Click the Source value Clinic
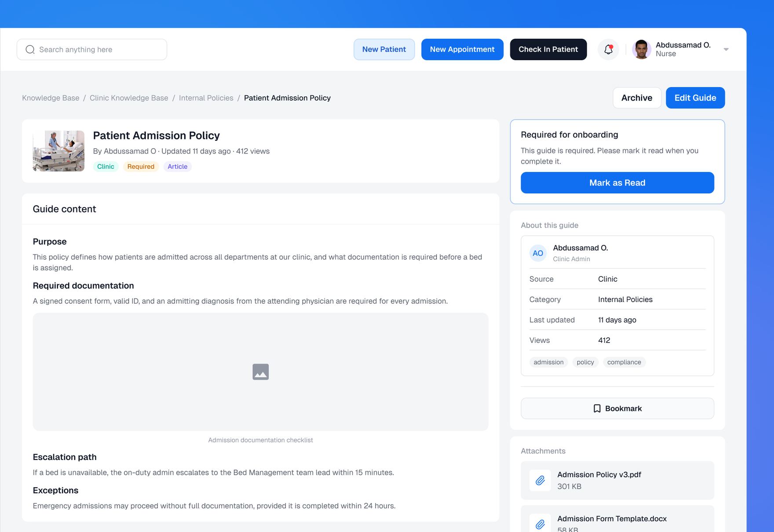This screenshot has height=532, width=774. (608, 279)
